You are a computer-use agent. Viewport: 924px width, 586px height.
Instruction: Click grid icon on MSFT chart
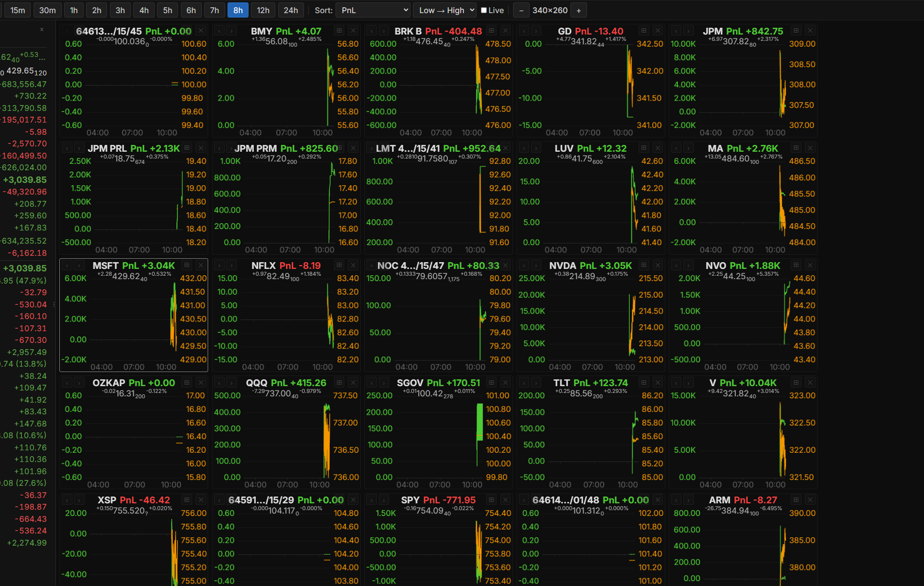pos(187,265)
